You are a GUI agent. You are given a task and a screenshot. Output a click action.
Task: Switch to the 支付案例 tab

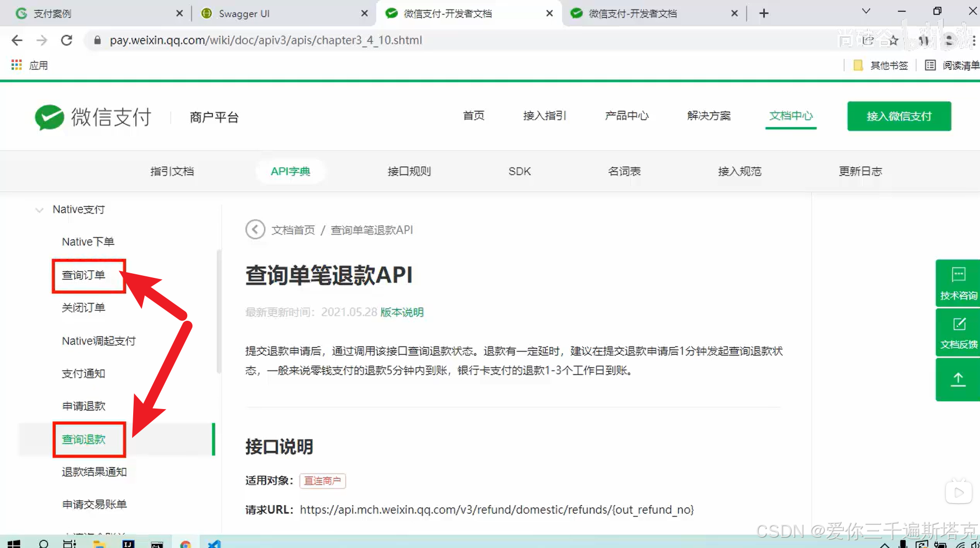point(98,13)
